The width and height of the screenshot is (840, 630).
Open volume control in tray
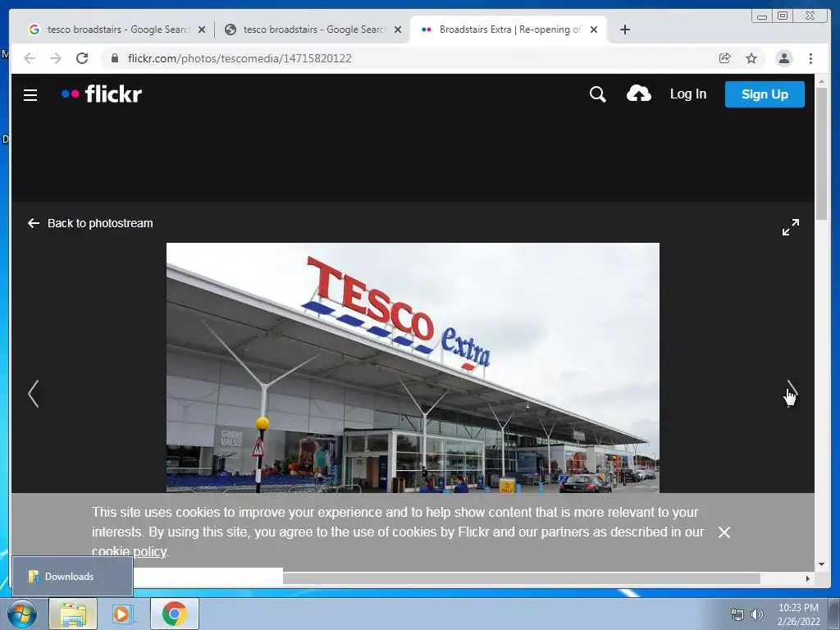[756, 614]
